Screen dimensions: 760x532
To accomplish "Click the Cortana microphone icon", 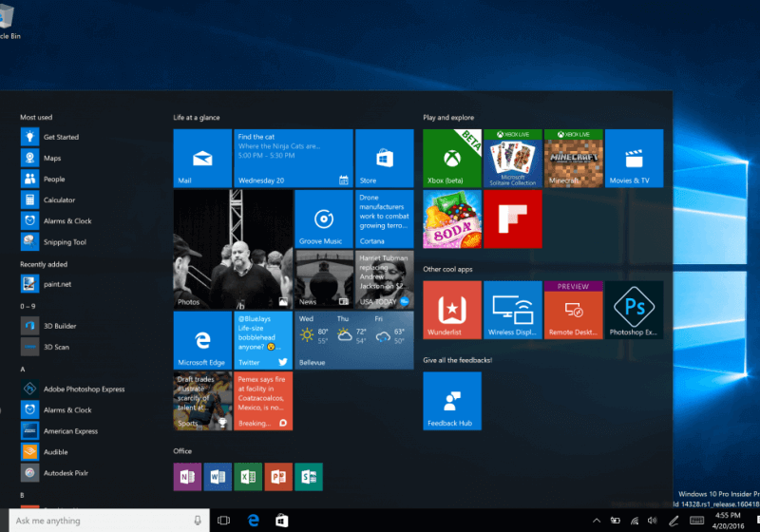I will 198,521.
